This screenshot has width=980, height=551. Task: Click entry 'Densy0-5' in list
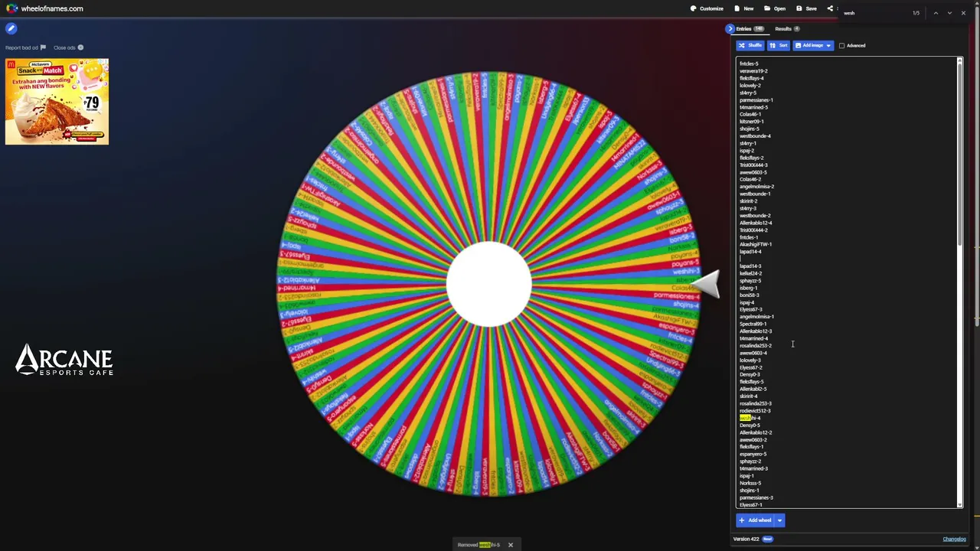(750, 425)
